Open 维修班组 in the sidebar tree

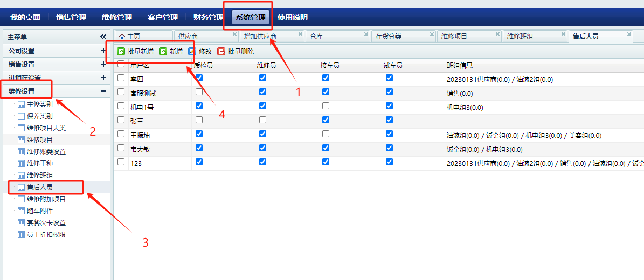[x=39, y=176]
